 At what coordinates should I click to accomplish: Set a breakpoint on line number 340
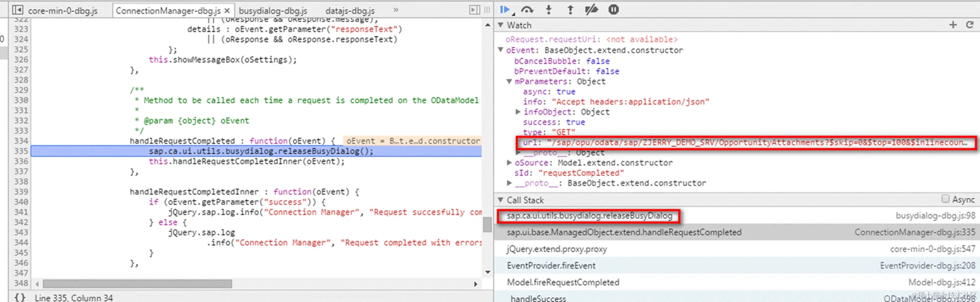pyautogui.click(x=21, y=202)
